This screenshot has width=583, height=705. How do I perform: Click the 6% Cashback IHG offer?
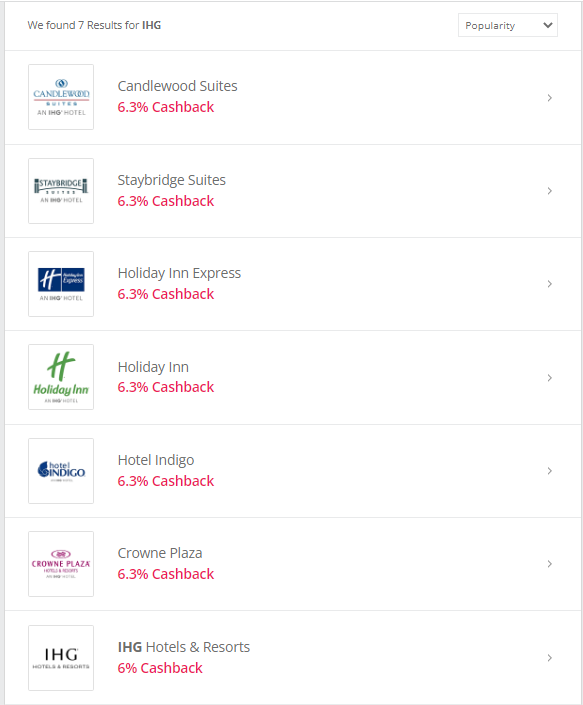click(x=160, y=668)
